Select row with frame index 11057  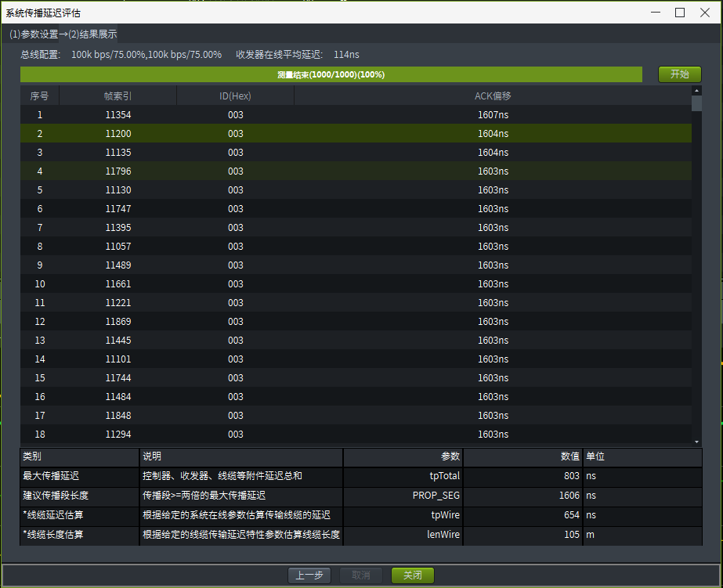356,247
